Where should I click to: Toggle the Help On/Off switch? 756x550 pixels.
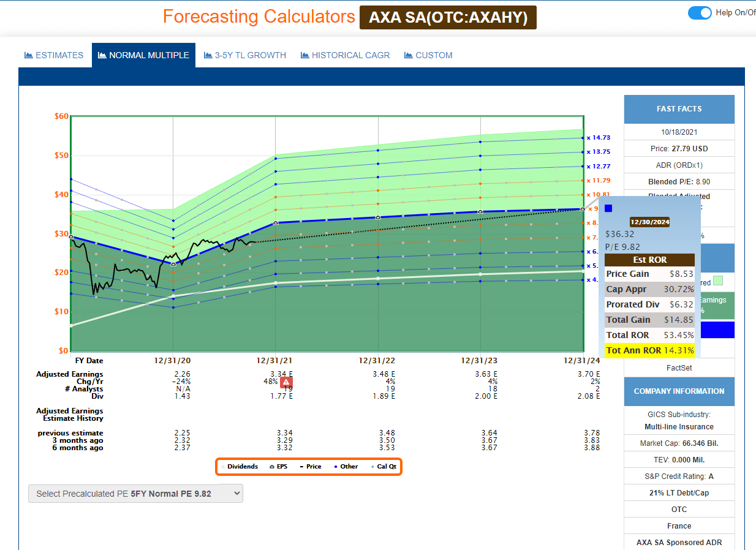[700, 13]
